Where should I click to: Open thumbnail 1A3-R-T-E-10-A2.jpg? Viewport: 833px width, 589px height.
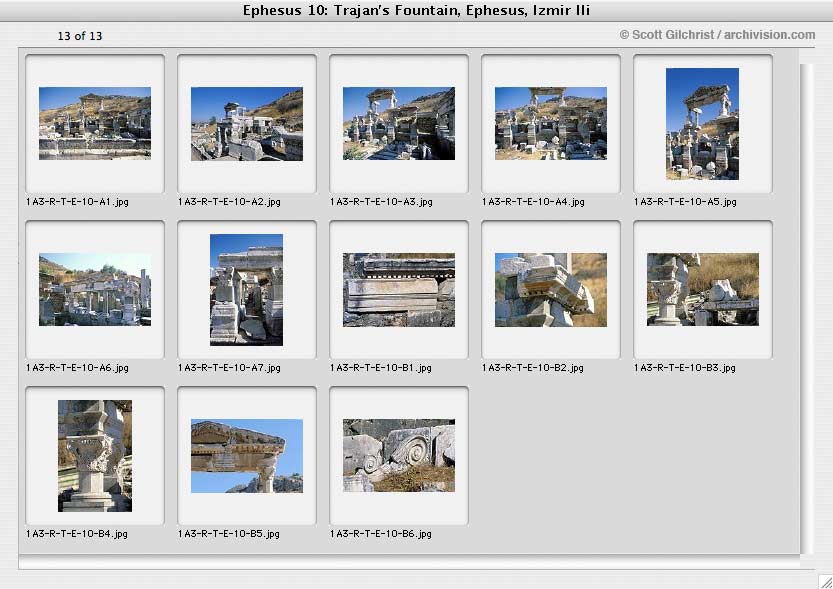pyautogui.click(x=247, y=124)
